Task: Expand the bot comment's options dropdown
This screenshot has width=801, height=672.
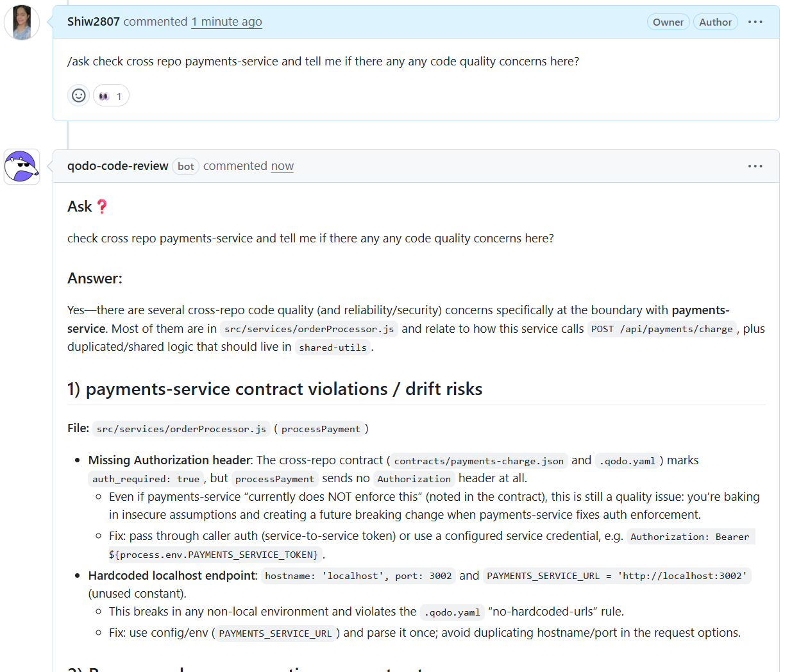Action: [x=755, y=165]
